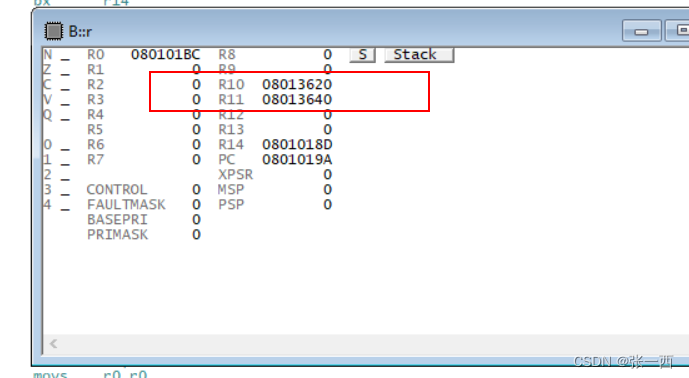The width and height of the screenshot is (689, 378).
Task: Click the R4 register label
Action: [x=95, y=115]
